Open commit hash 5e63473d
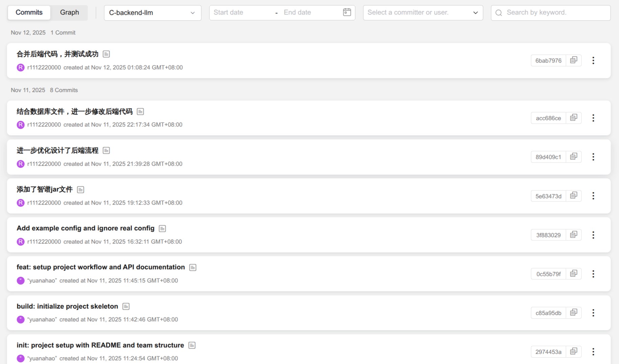 pyautogui.click(x=548, y=196)
